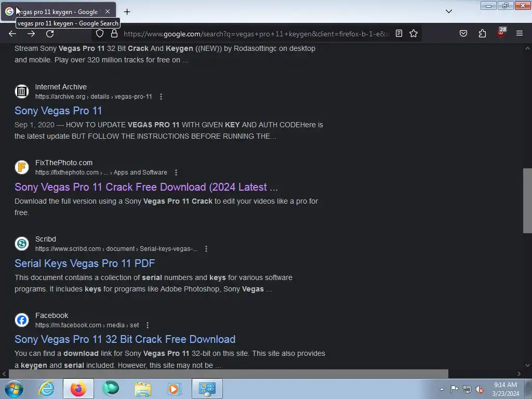
Task: Open the green globe browser taskbar icon
Action: click(x=111, y=389)
